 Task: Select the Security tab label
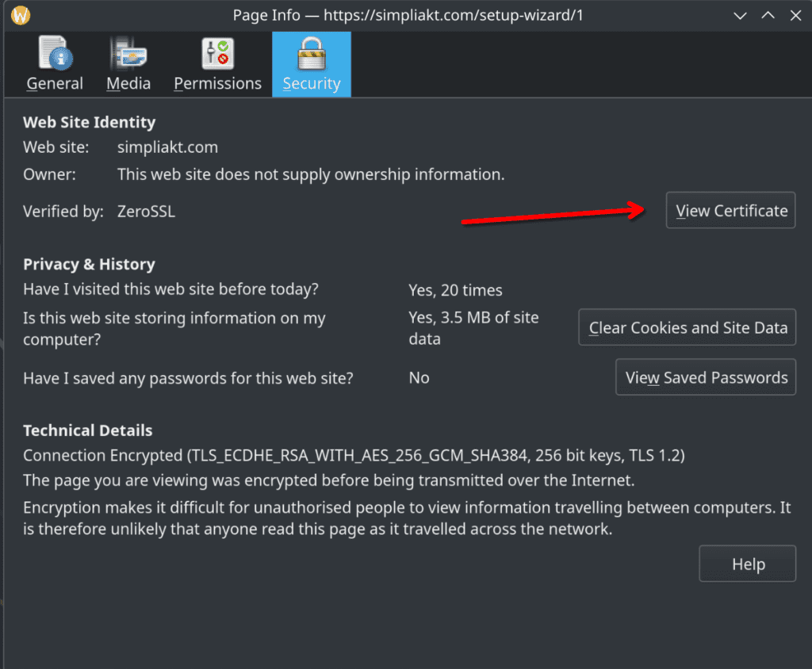pos(311,83)
